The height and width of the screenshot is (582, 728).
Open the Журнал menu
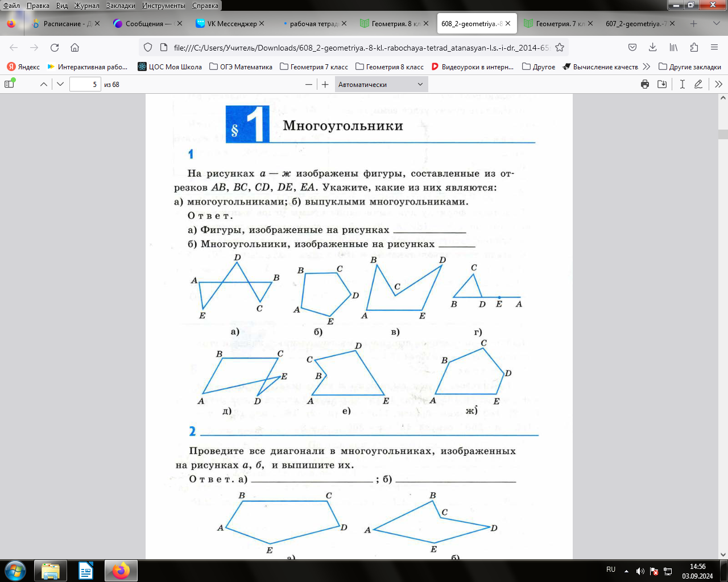pos(86,5)
